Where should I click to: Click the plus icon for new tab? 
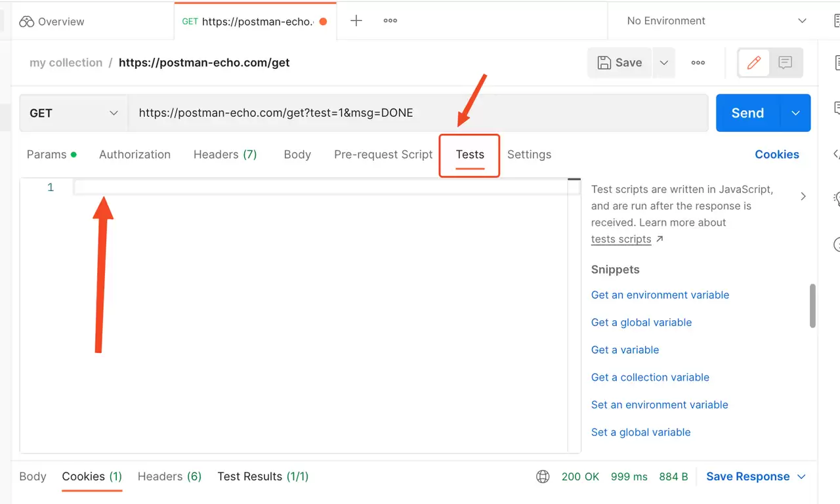356,20
